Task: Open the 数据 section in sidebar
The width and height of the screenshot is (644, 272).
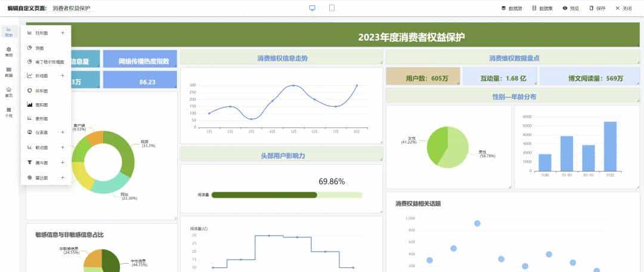Action: 8,72
